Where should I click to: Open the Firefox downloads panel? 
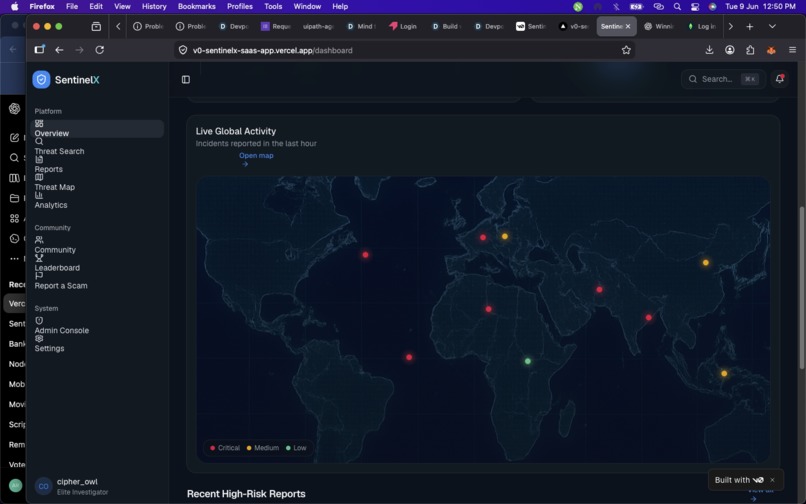(x=709, y=50)
